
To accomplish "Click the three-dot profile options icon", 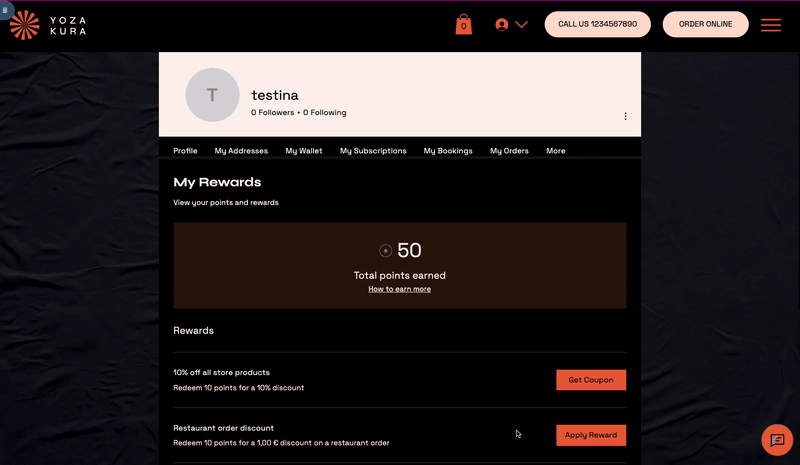I will click(626, 116).
